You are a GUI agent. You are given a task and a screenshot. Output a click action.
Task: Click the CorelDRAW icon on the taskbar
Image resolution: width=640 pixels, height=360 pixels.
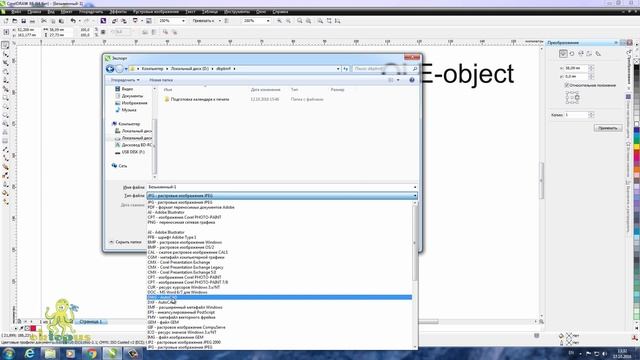coord(112,353)
